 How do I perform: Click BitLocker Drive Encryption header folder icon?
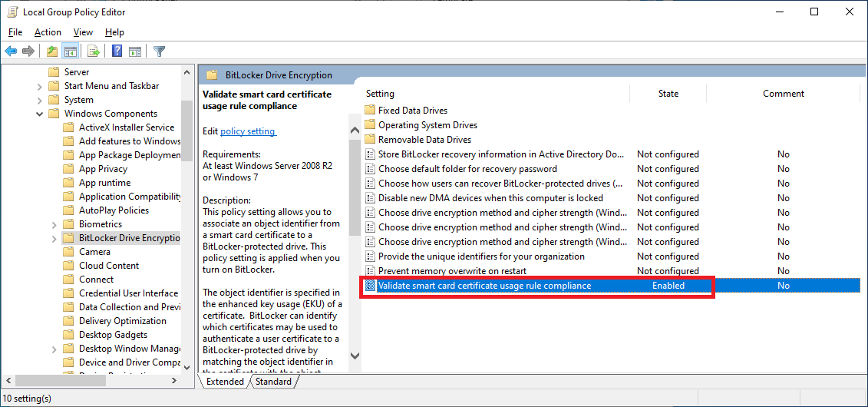(212, 75)
